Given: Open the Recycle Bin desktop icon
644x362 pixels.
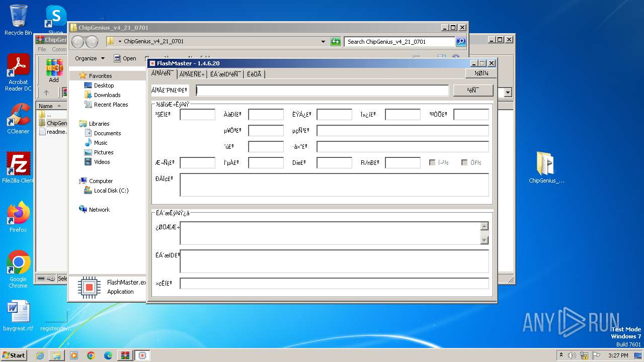Looking at the screenshot, I should click(18, 20).
